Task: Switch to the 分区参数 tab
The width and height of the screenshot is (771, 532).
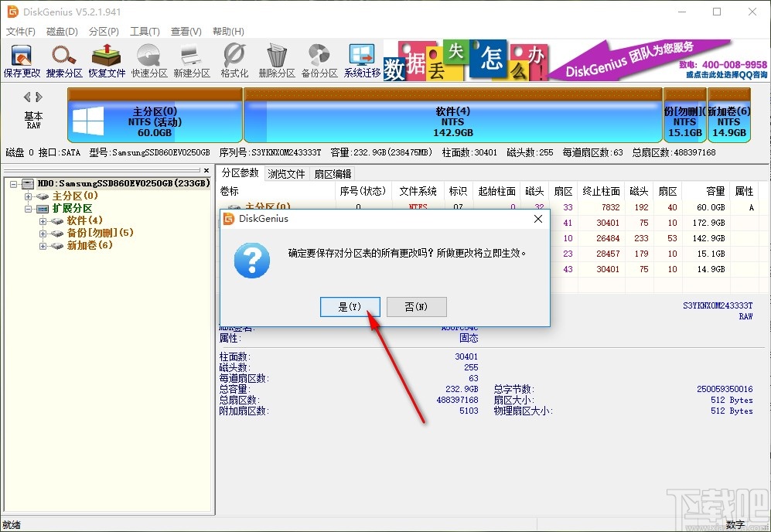Action: pos(240,172)
